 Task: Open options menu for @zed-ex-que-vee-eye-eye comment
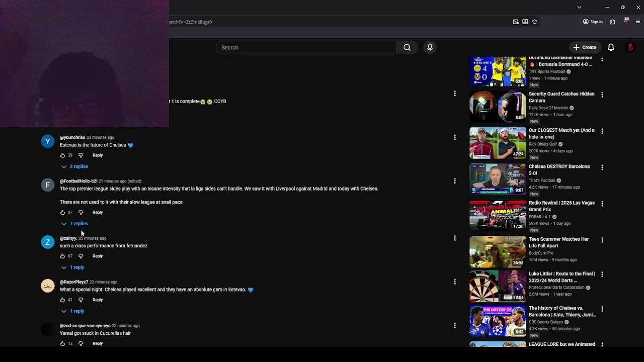454,325
